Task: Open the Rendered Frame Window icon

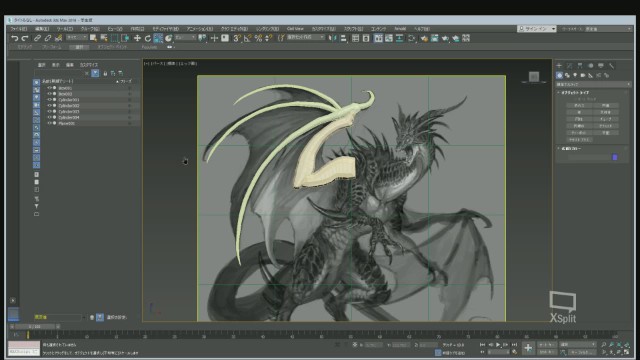Action: [x=435, y=38]
